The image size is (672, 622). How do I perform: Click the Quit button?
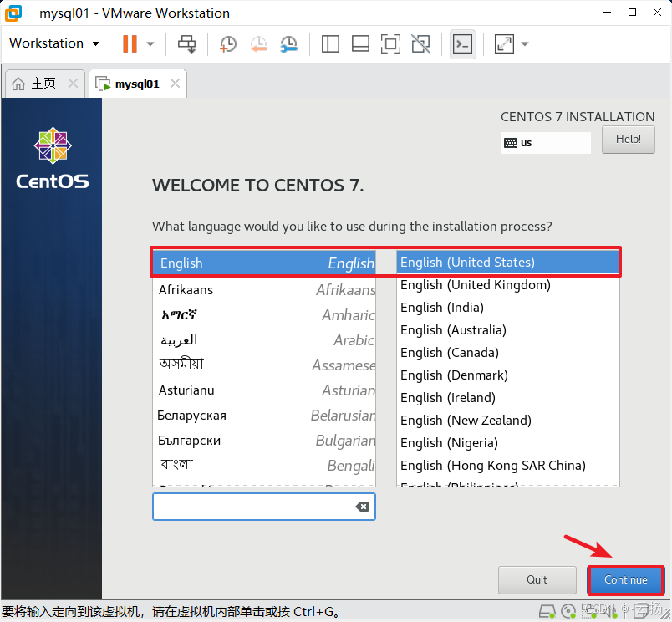click(537, 579)
